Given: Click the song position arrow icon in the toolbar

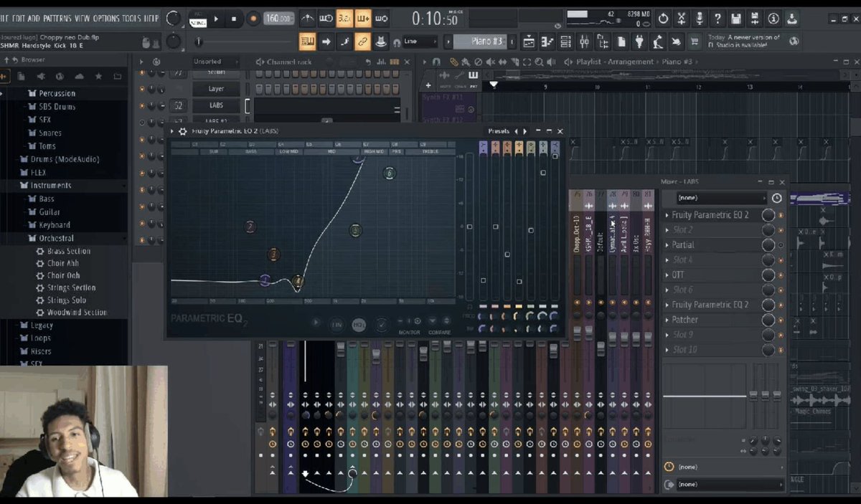Looking at the screenshot, I should tap(326, 42).
